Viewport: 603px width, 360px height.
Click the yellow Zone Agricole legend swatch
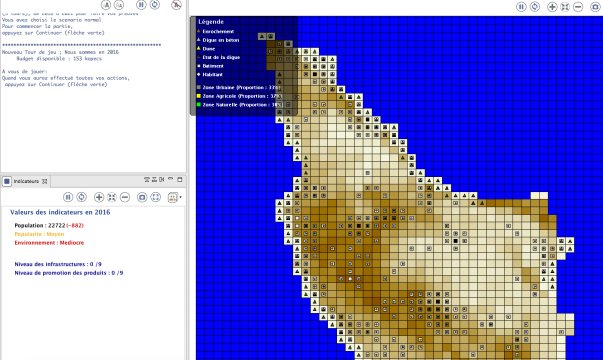coord(199,96)
